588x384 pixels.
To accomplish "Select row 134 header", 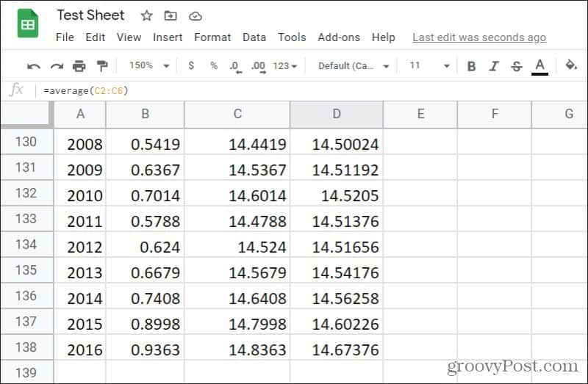I will (x=26, y=244).
